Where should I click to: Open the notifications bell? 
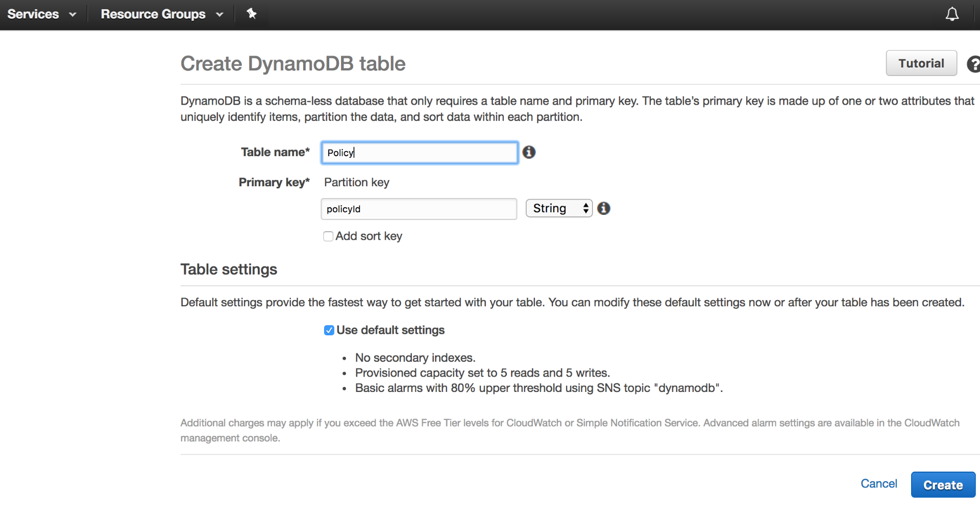[x=952, y=14]
